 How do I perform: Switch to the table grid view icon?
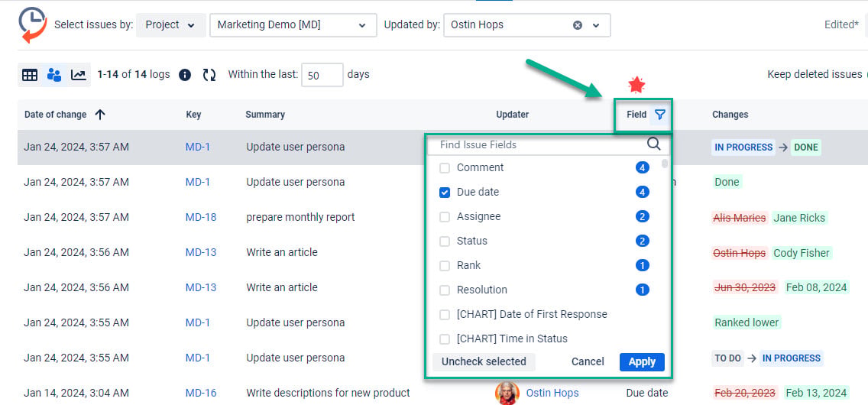coord(30,75)
